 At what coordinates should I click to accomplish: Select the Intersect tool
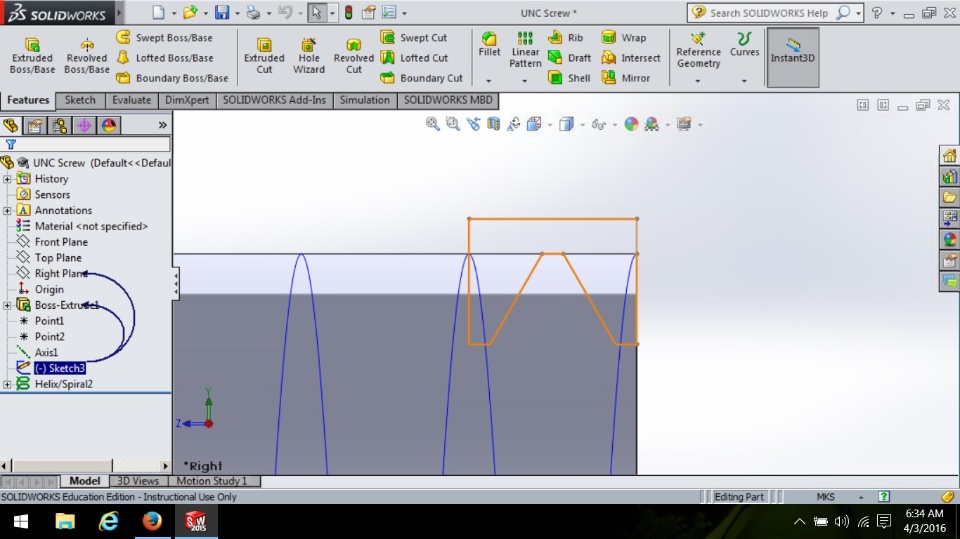pyautogui.click(x=631, y=58)
